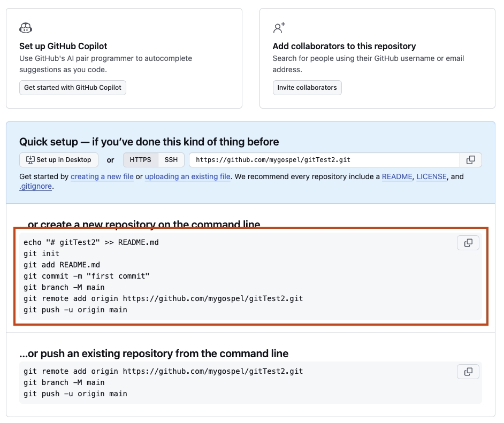The width and height of the screenshot is (504, 423).
Task: Copy the new repository commands
Action: 468,243
